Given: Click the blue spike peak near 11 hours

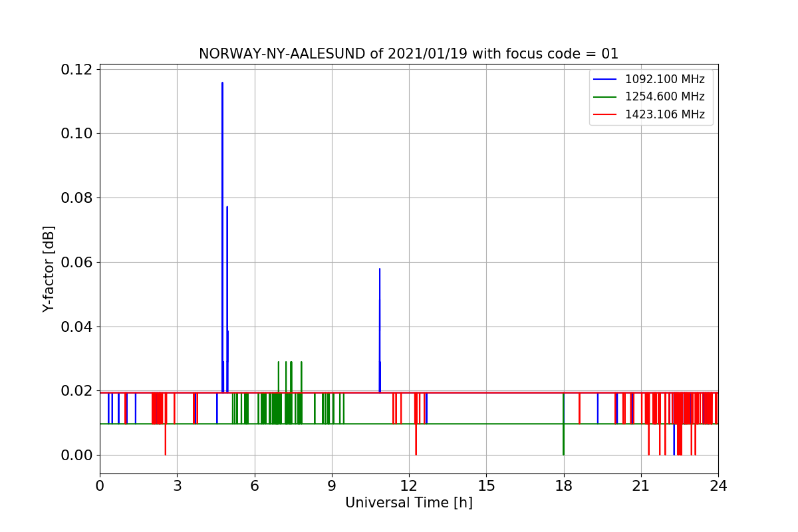Looking at the screenshot, I should 380,269.
